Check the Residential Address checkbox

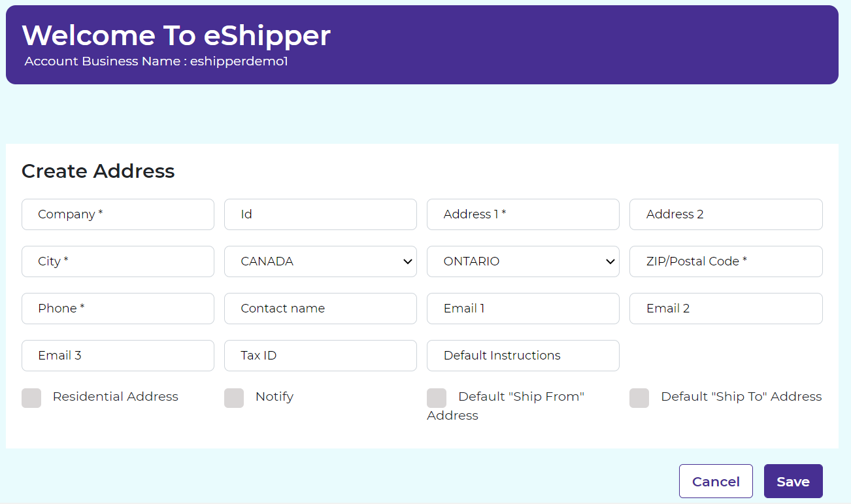(31, 397)
